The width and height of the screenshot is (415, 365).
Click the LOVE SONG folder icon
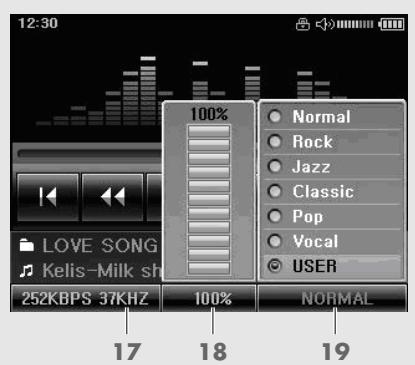27,246
